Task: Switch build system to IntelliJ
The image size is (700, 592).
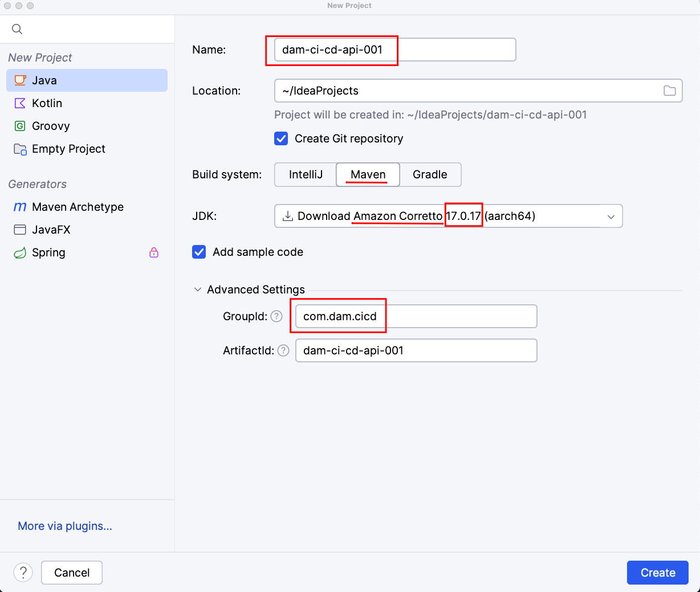Action: [x=306, y=174]
